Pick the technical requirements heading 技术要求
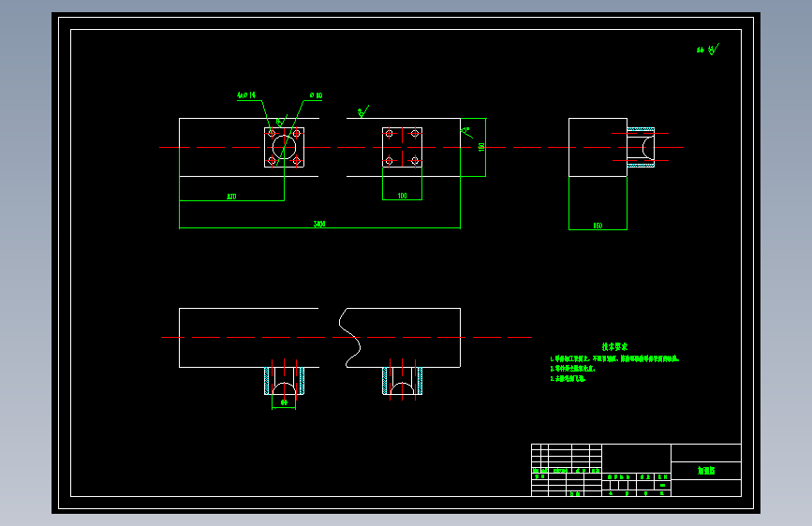 [614, 347]
